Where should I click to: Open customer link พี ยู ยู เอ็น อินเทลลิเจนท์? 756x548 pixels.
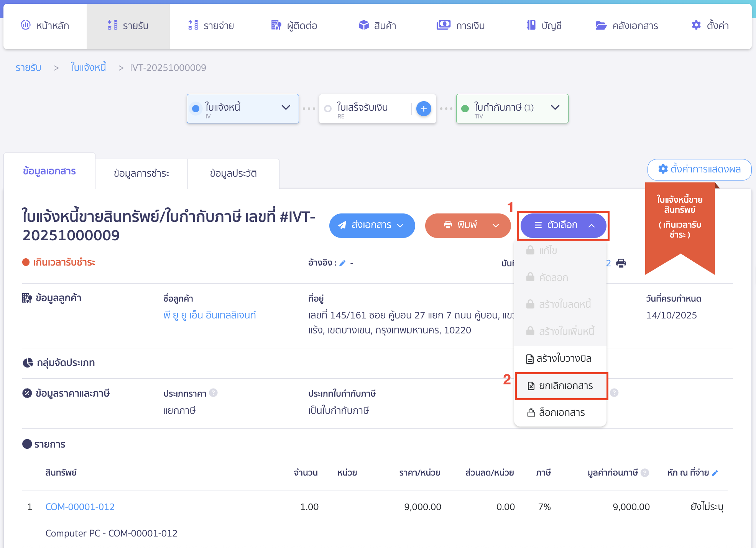[x=209, y=315]
